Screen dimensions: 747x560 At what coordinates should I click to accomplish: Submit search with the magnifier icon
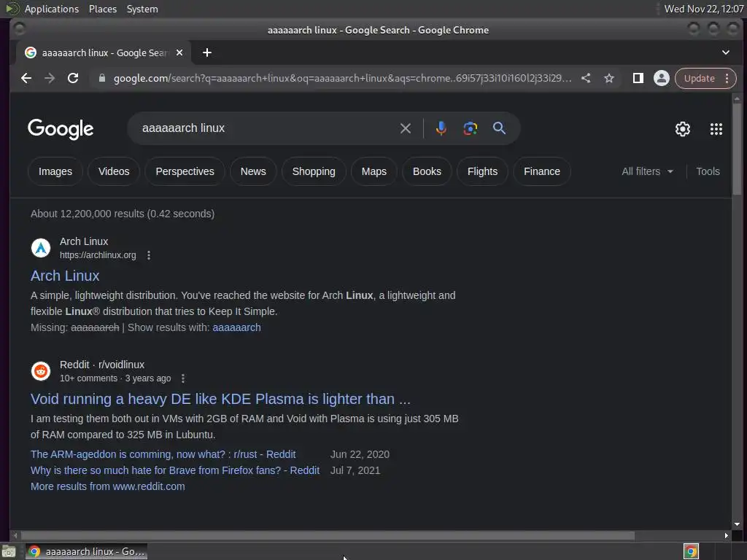pos(499,128)
